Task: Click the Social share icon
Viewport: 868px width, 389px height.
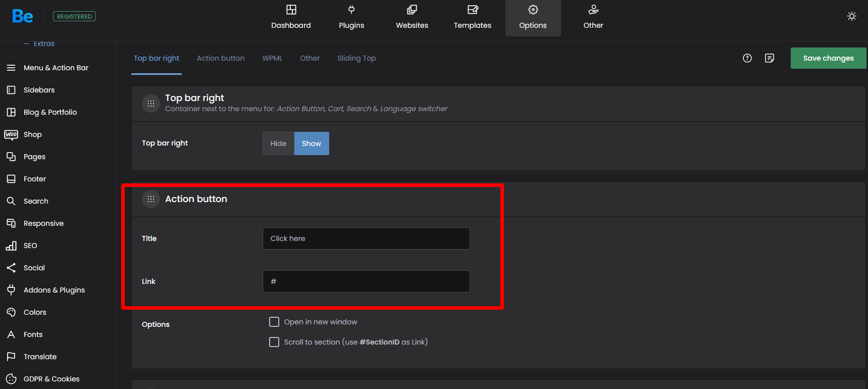Action: pyautogui.click(x=11, y=268)
